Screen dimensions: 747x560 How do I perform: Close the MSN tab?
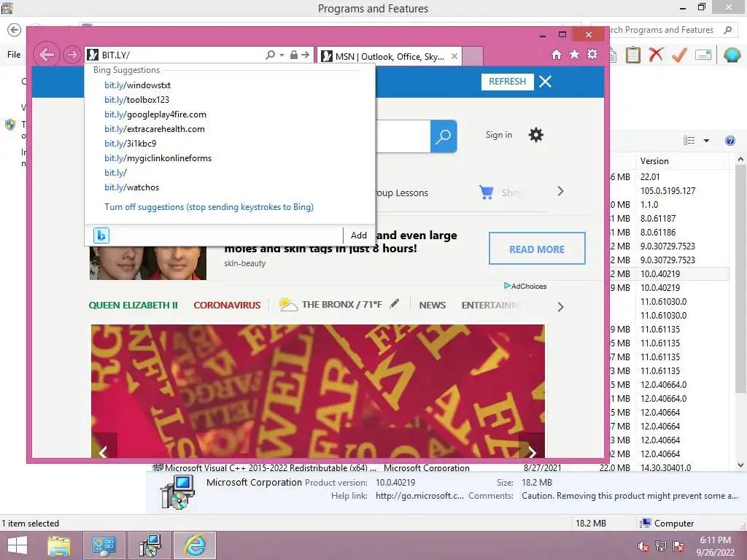point(454,56)
